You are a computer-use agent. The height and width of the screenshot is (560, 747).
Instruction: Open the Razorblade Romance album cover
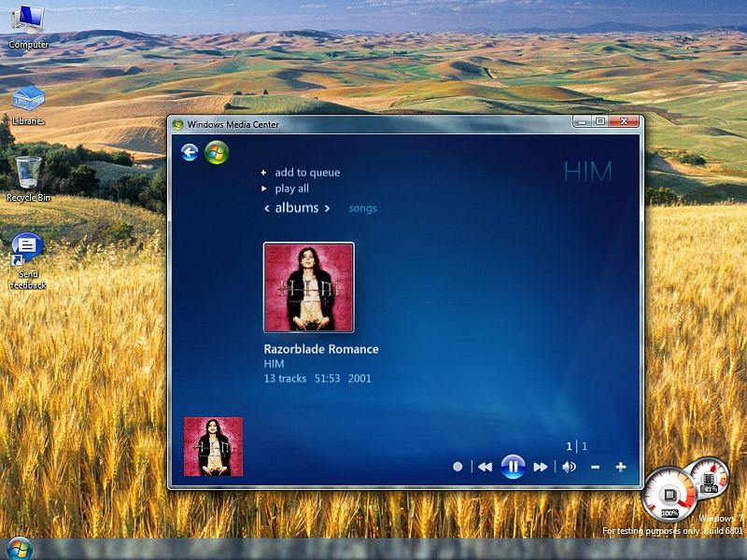309,287
